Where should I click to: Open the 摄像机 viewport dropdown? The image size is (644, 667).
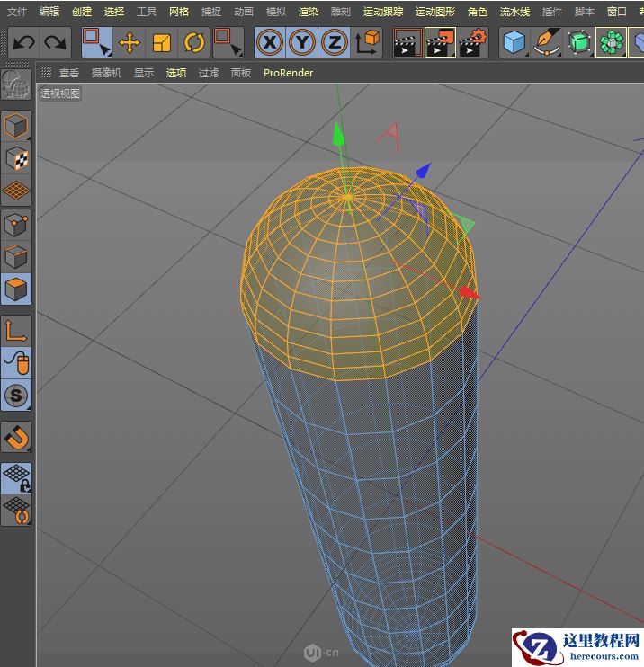pyautogui.click(x=106, y=73)
